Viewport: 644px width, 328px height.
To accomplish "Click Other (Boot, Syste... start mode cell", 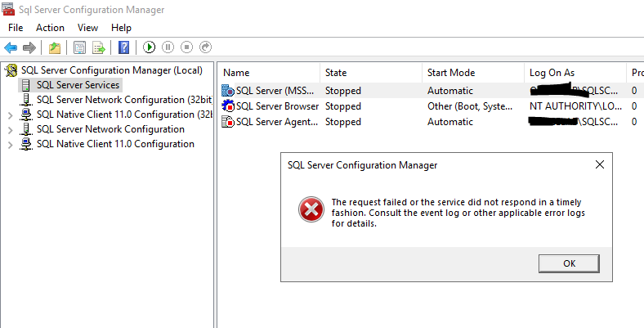I will [x=470, y=106].
